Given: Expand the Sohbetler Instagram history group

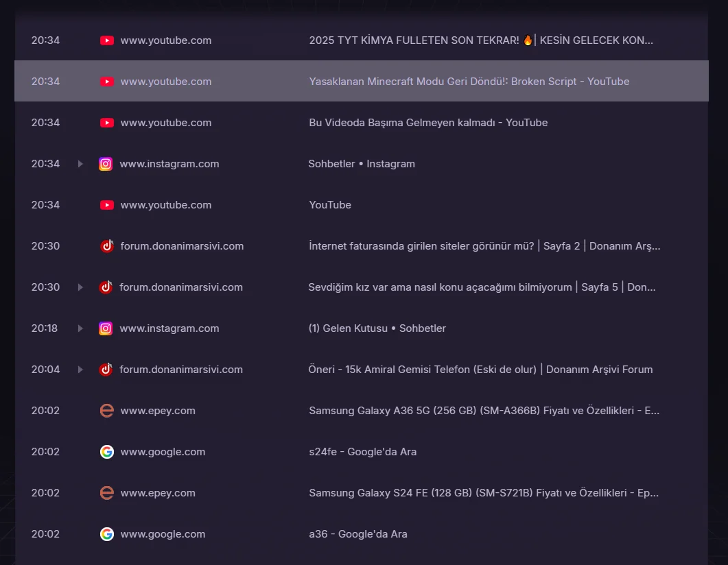Looking at the screenshot, I should click(x=80, y=164).
